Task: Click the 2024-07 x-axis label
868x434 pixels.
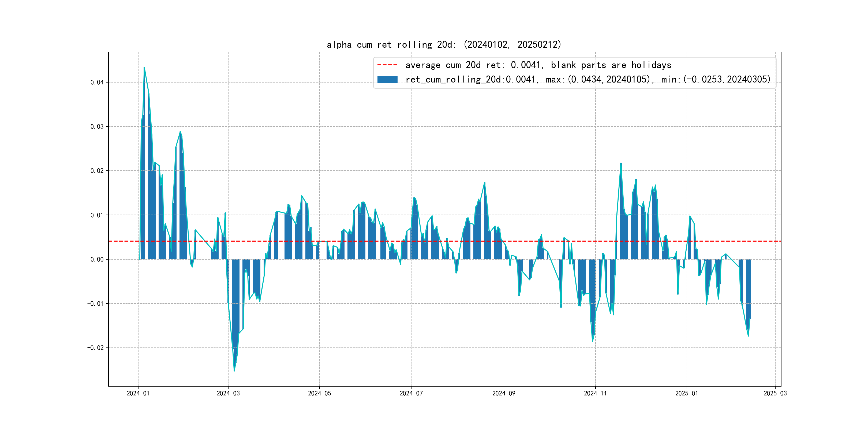Action: click(x=411, y=393)
